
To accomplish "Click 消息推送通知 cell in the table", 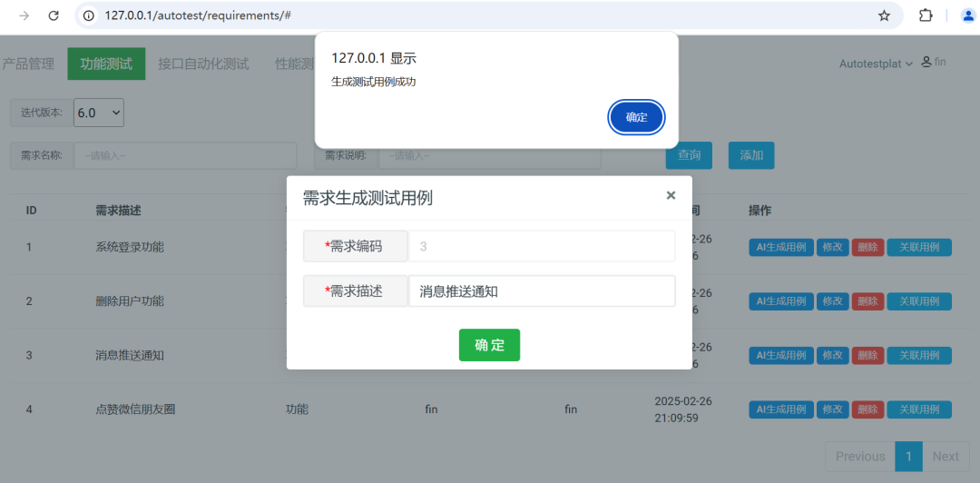I will 130,355.
